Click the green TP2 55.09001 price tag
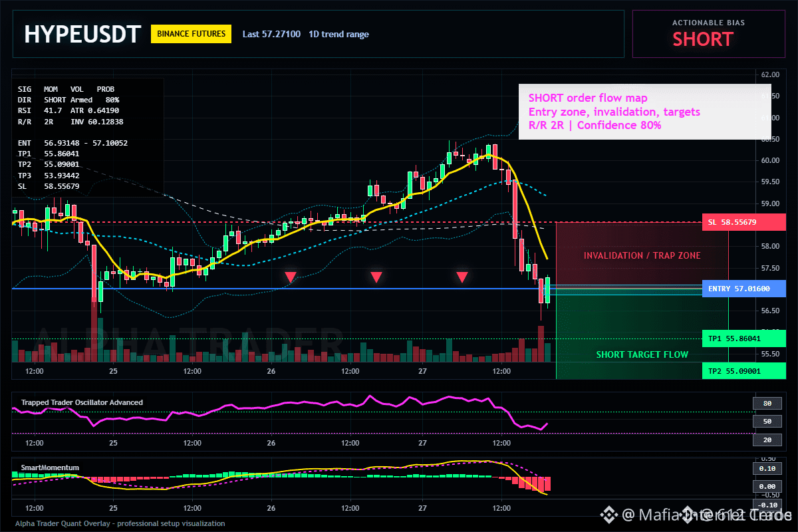The width and height of the screenshot is (798, 532). coord(743,371)
